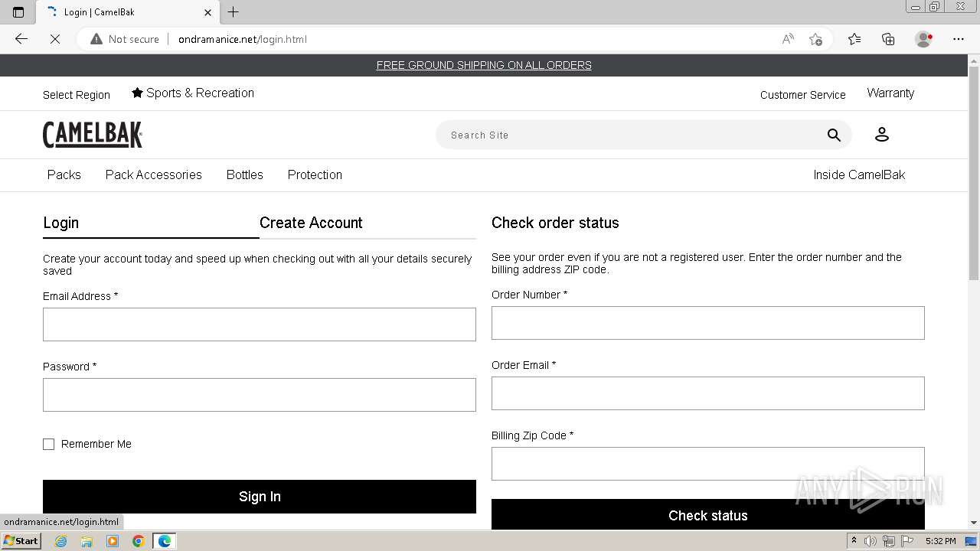Click the browser back arrow
This screenshot has width=980, height=551.
click(21, 39)
